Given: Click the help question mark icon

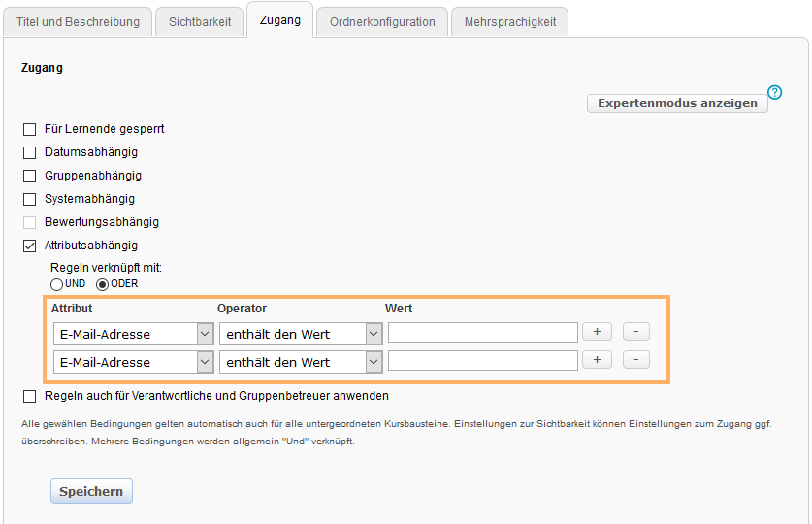Looking at the screenshot, I should point(774,92).
